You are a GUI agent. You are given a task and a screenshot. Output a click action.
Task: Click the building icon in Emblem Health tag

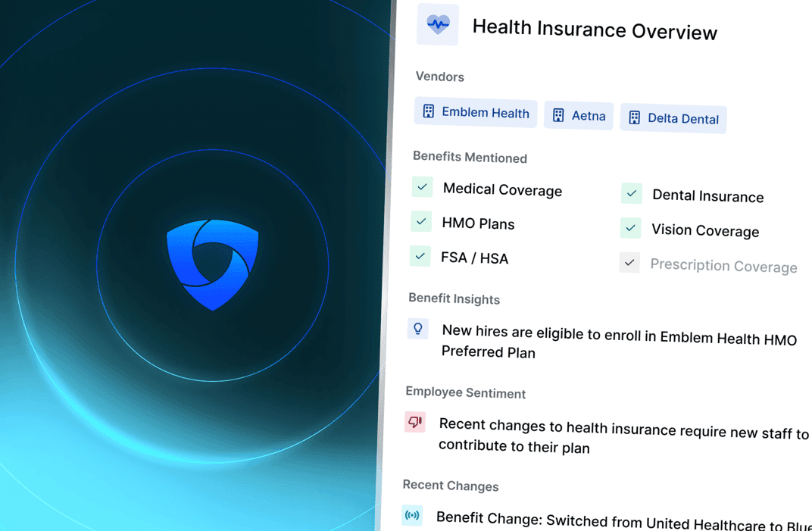pyautogui.click(x=429, y=111)
